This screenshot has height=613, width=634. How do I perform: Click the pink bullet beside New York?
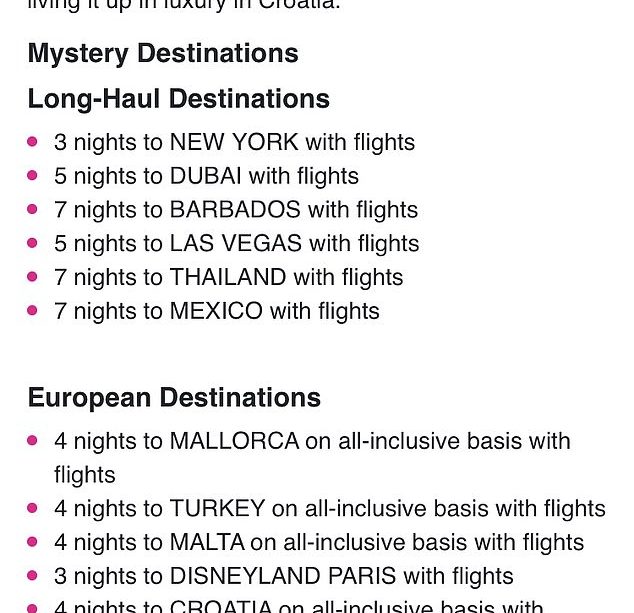[32, 142]
